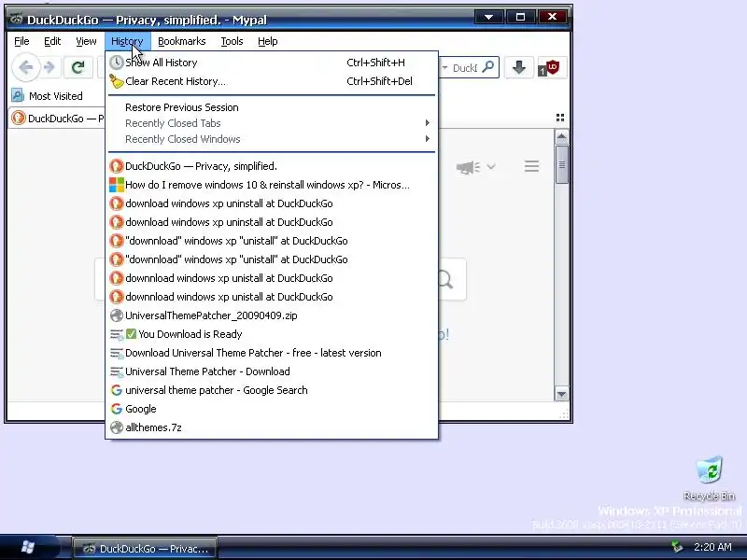
Task: Reload the page with the refresh icon
Action: tap(78, 67)
